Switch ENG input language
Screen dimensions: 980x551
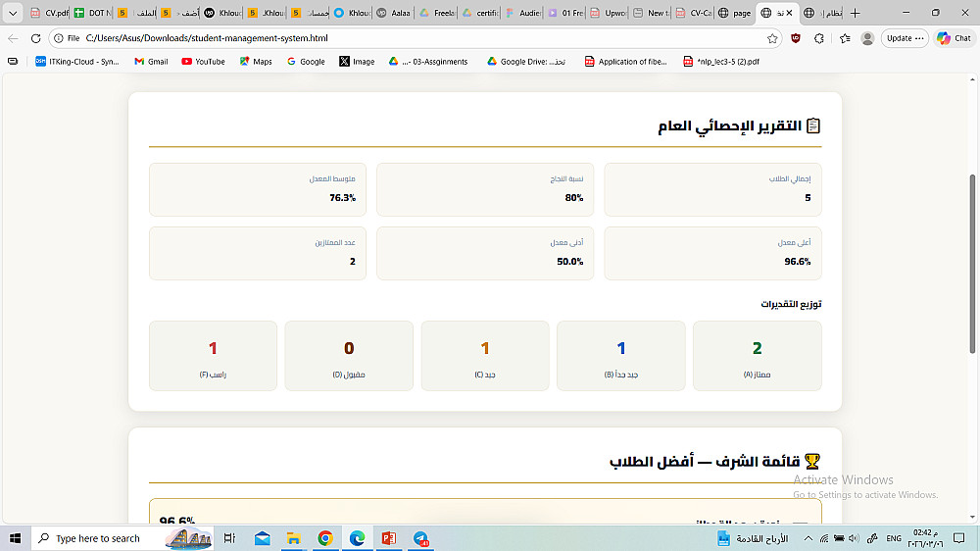(894, 538)
